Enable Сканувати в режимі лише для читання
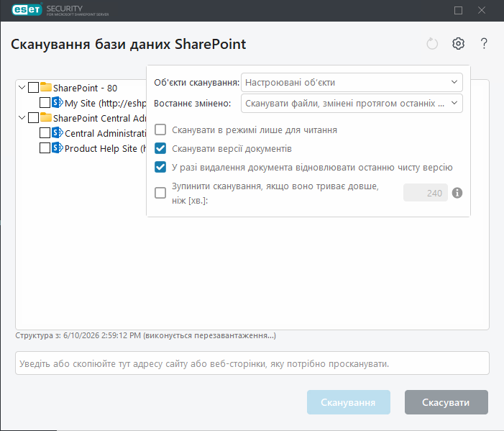The width and height of the screenshot is (504, 431). coord(160,130)
